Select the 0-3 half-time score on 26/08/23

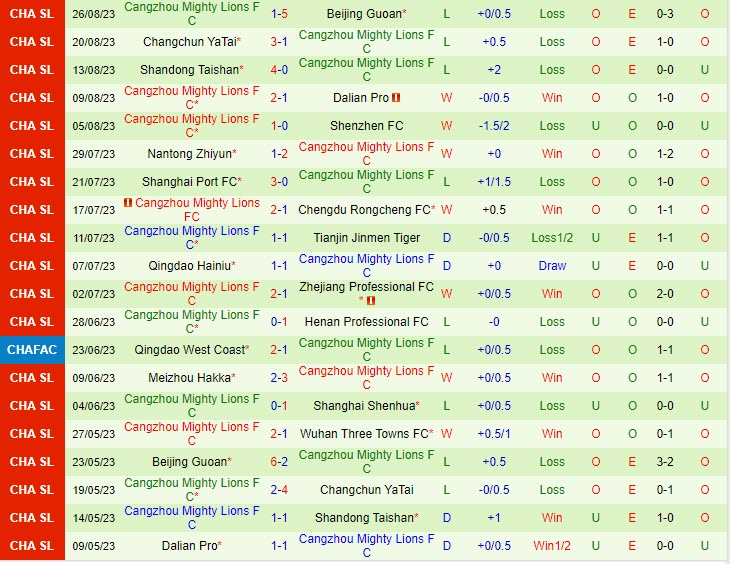[x=665, y=14]
